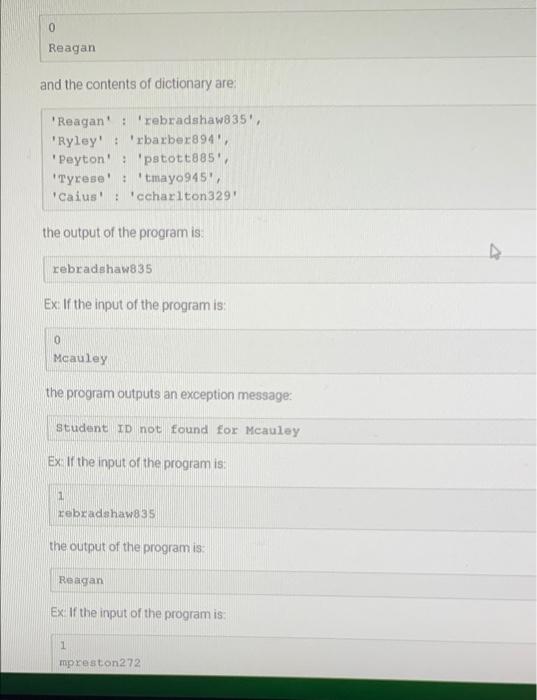
Task: Click the 'Student ID not found for Mcauley' message
Action: (x=178, y=430)
